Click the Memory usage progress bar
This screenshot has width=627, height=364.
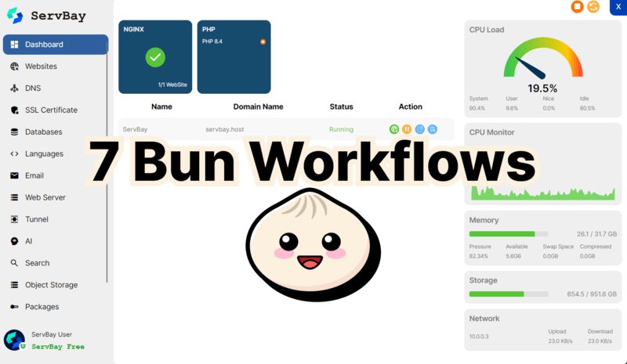coord(508,233)
